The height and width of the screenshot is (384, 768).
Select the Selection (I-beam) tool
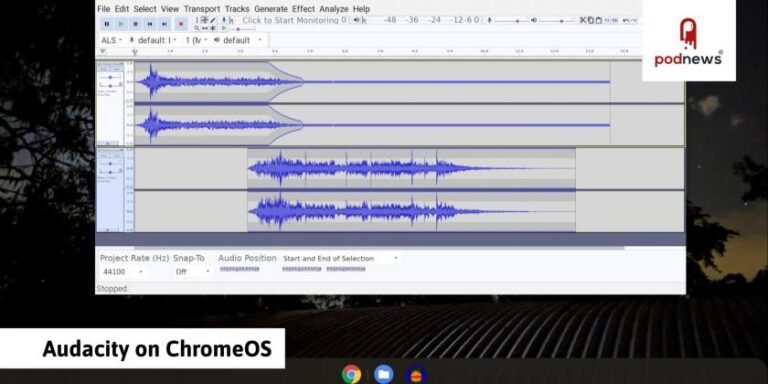[x=197, y=20]
